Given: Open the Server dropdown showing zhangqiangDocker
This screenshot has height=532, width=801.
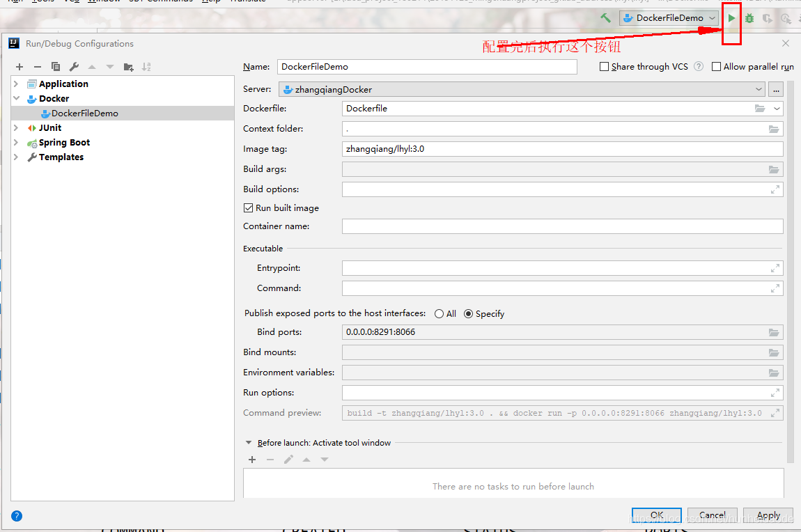Looking at the screenshot, I should [522, 89].
